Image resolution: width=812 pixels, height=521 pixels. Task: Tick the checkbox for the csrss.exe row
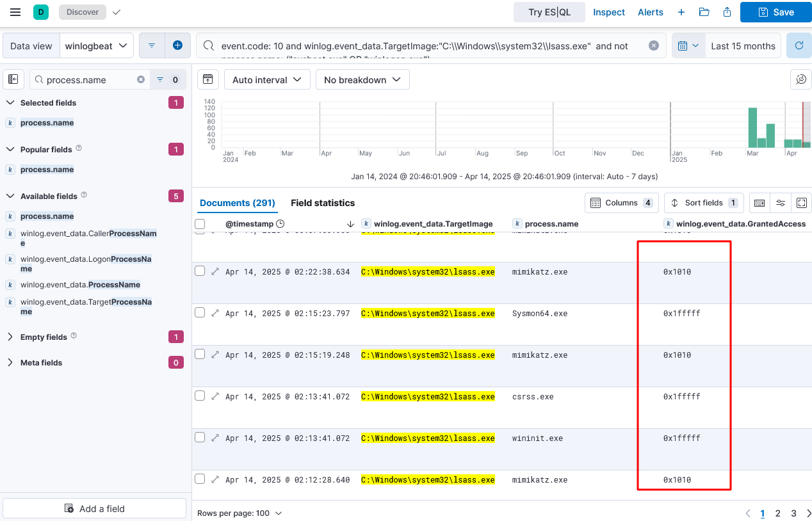click(x=200, y=396)
